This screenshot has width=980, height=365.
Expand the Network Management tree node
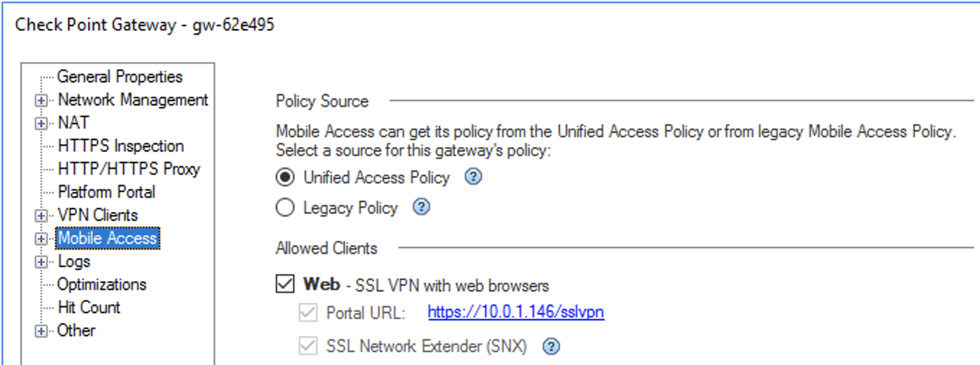pos(41,100)
